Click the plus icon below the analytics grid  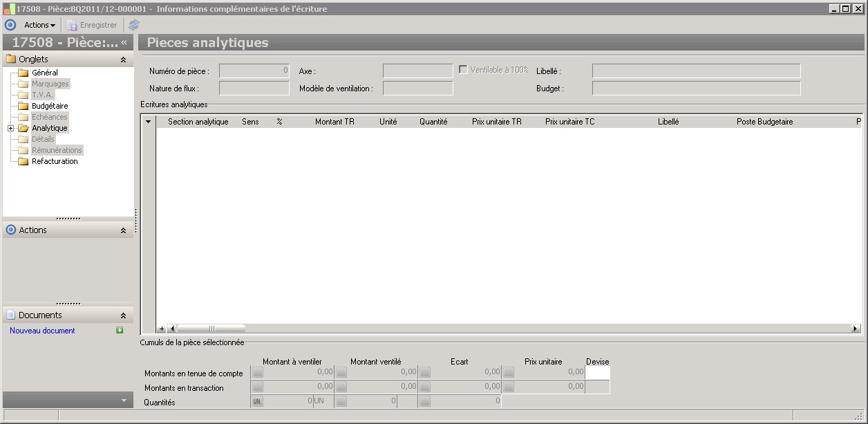click(162, 329)
